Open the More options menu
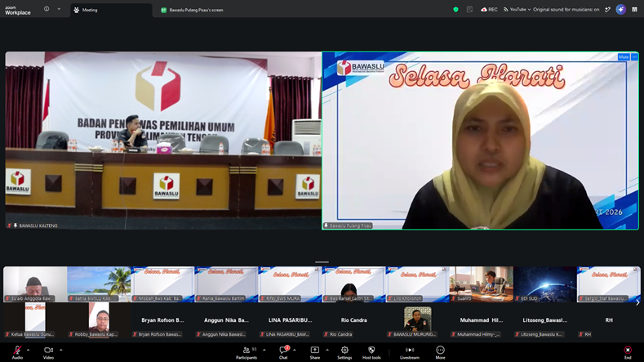The image size is (644, 362). click(440, 352)
